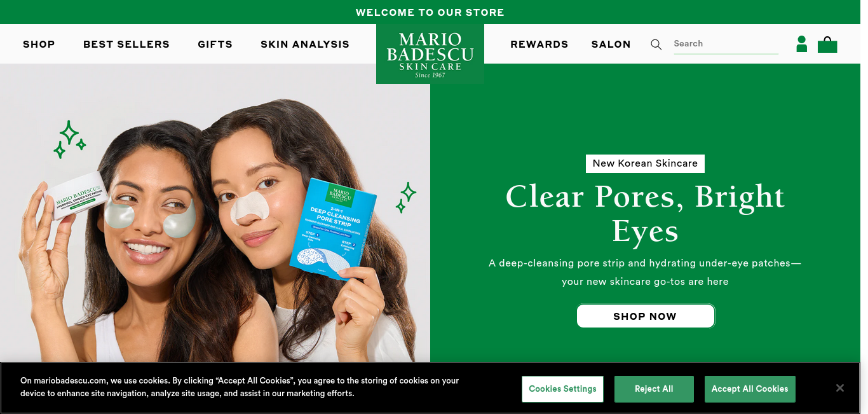Open the SHOP menu
The height and width of the screenshot is (414, 868).
click(x=39, y=44)
